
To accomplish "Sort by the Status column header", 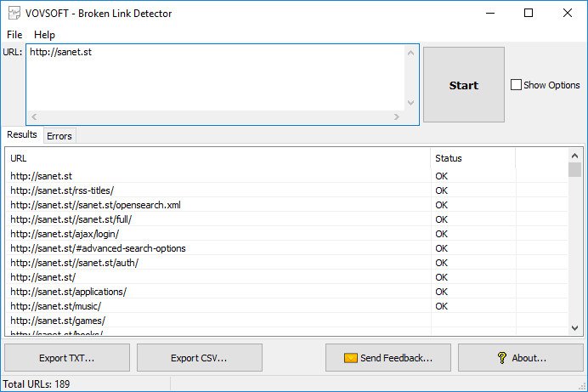I will [x=473, y=158].
